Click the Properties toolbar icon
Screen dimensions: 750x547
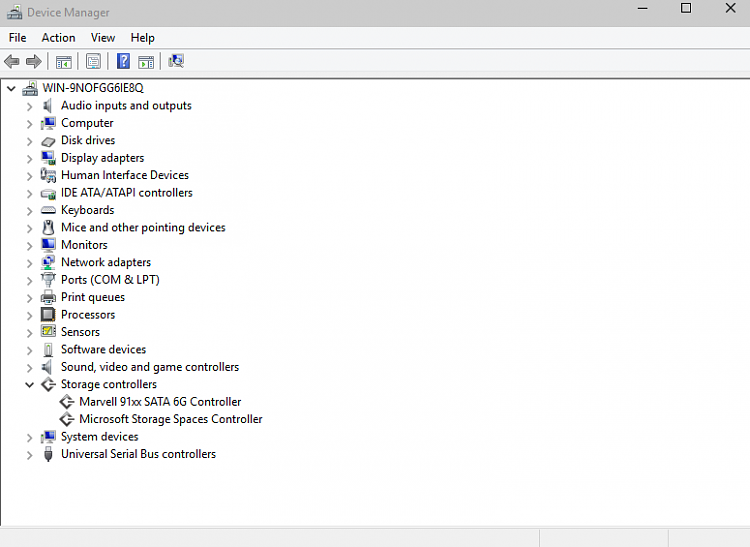(93, 61)
